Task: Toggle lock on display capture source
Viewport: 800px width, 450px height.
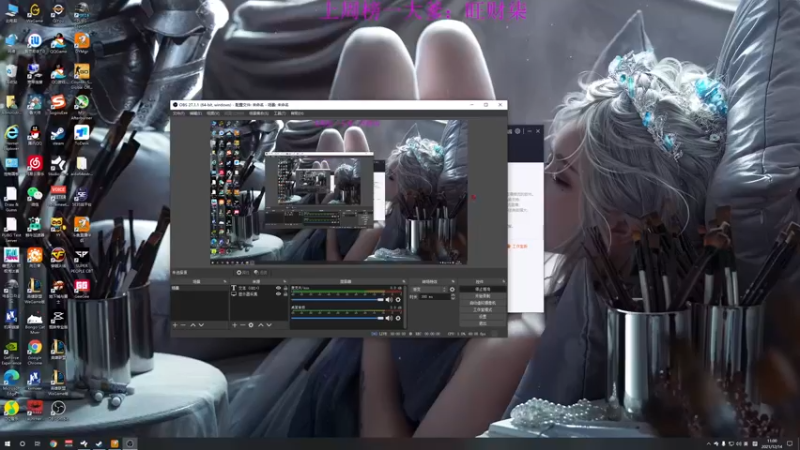Action: pos(286,294)
